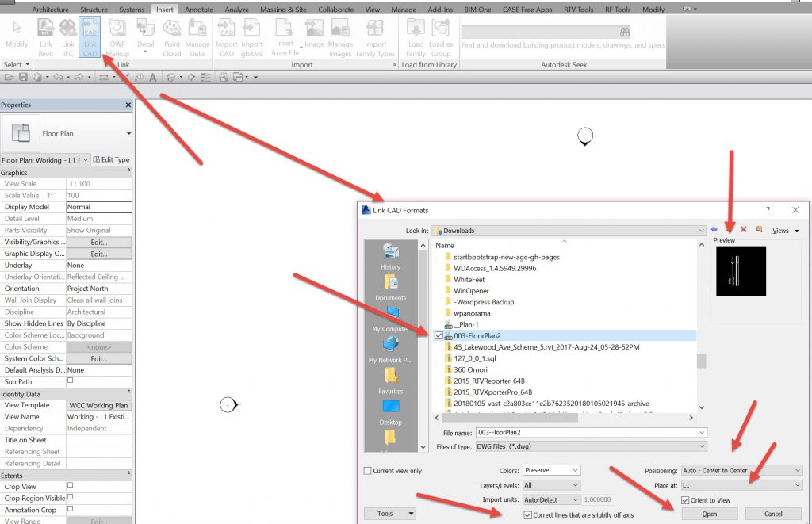This screenshot has height=524, width=812.
Task: Select the wpanorama folder in file list
Action: 473,313
